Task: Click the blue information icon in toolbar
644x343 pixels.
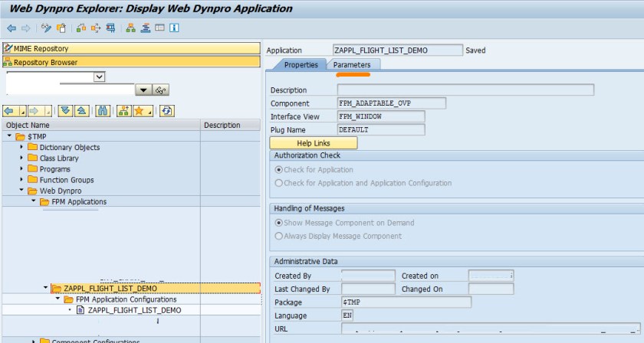Action: (x=174, y=28)
